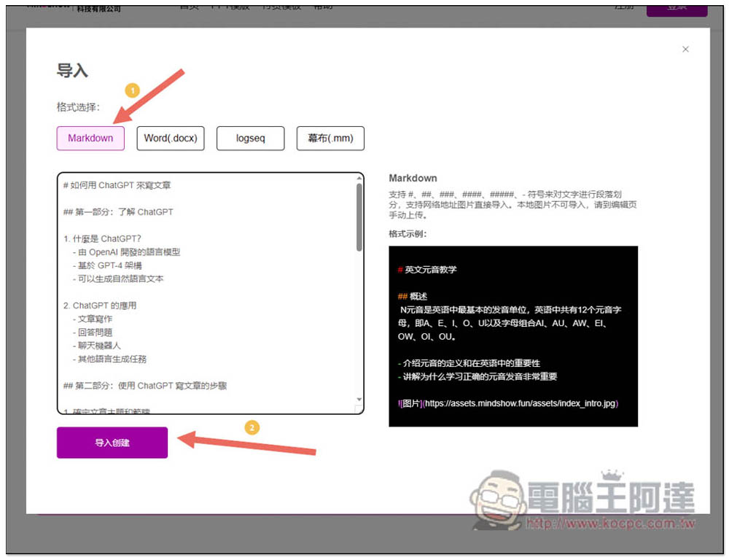This screenshot has height=560, width=729.
Task: Click the '- 介绍元音的定义和在英语中的重要性' example line
Action: (x=469, y=363)
